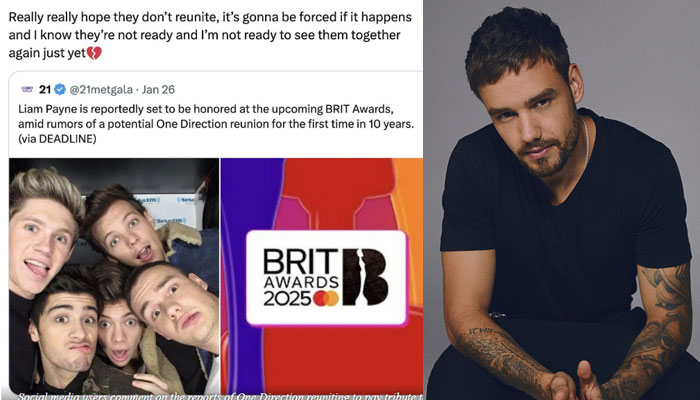Screen dimensions: 700x400
Task: Open the @21metgala profile handle
Action: point(101,90)
